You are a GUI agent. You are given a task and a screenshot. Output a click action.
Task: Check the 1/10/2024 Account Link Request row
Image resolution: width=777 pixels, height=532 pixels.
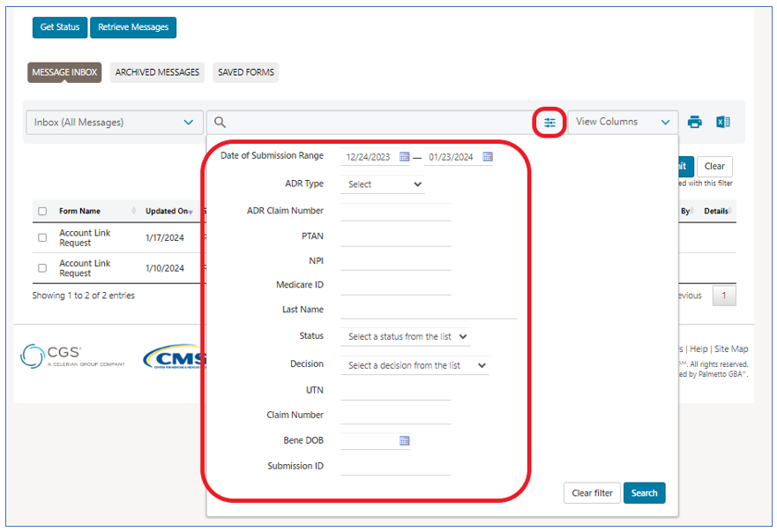coord(42,268)
